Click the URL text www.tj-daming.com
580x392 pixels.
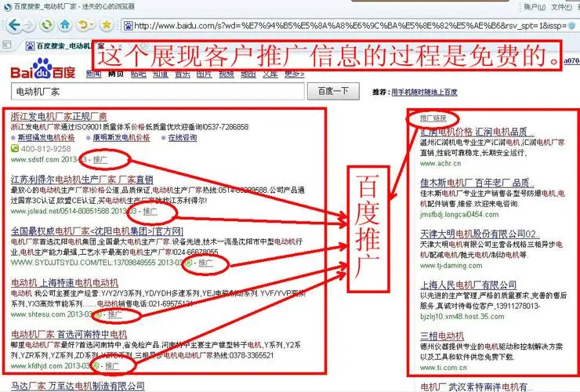point(451,266)
